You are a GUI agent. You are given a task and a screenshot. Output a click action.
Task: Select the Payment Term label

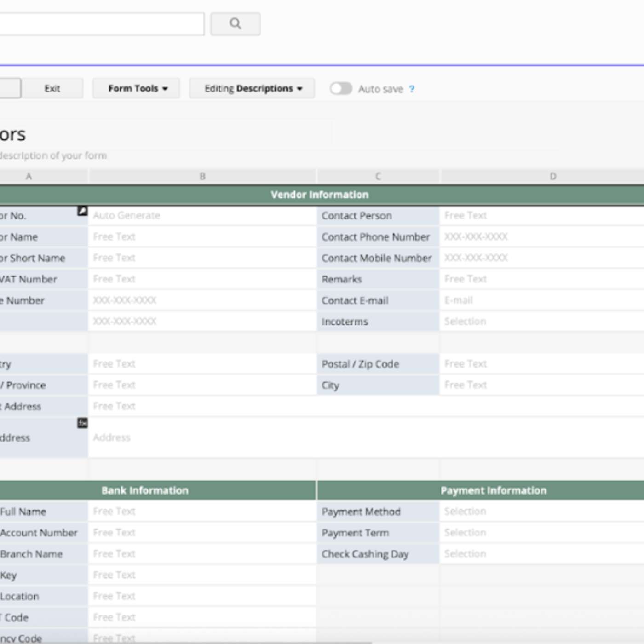(378, 532)
